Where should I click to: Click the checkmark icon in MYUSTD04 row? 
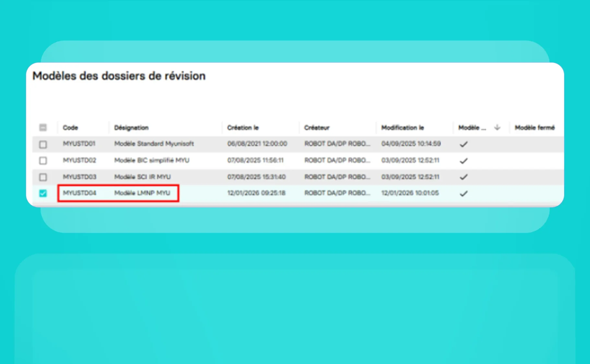click(464, 194)
